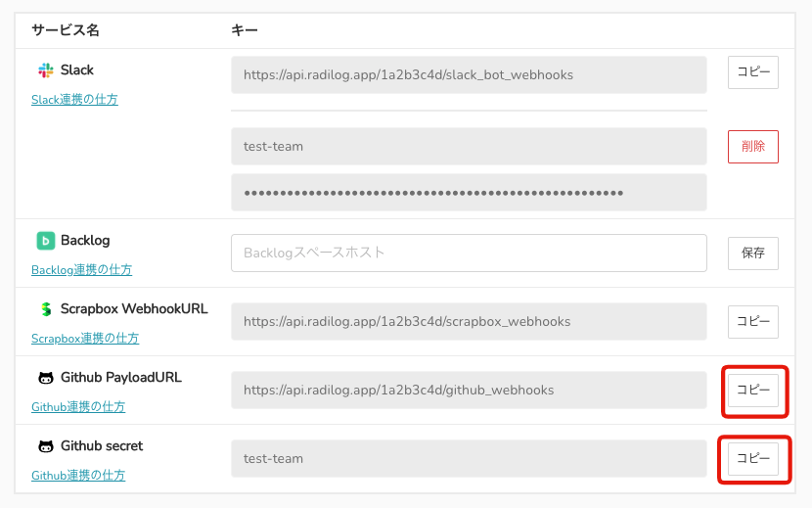Open the Slack連携の仕方 help link
This screenshot has height=508, width=812.
74,100
